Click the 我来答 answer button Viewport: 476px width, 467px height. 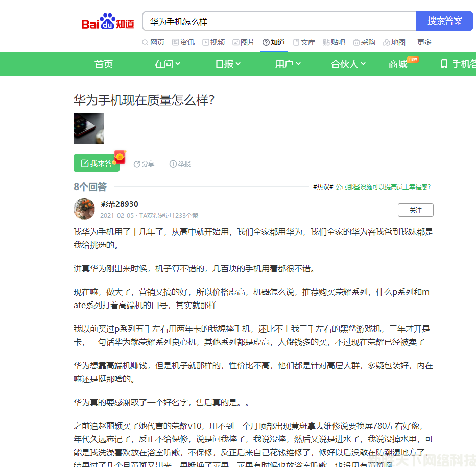(x=97, y=164)
